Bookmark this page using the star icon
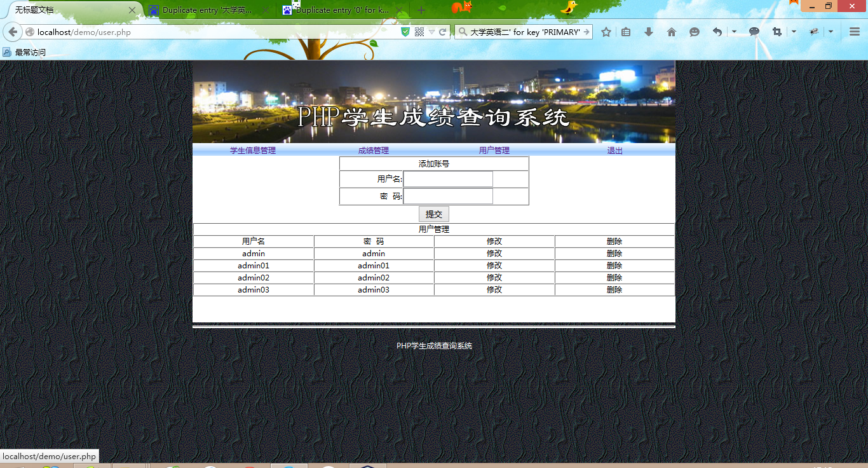 click(x=606, y=31)
